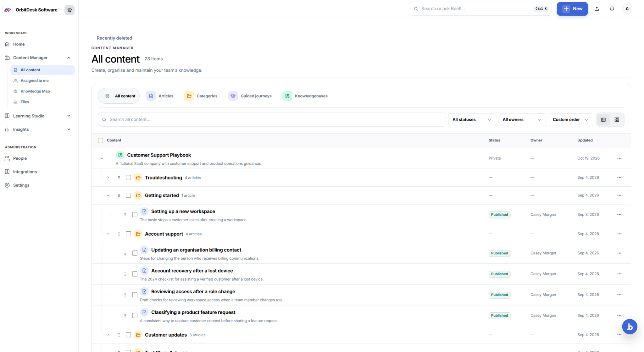The width and height of the screenshot is (644, 352).
Task: Open Settings in the sidebar
Action: click(21, 185)
